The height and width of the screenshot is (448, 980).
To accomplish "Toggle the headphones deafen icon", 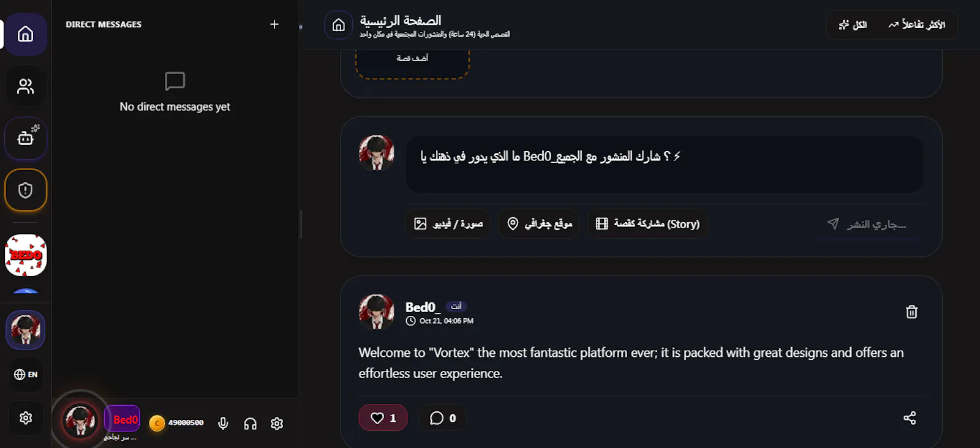I will coord(250,424).
